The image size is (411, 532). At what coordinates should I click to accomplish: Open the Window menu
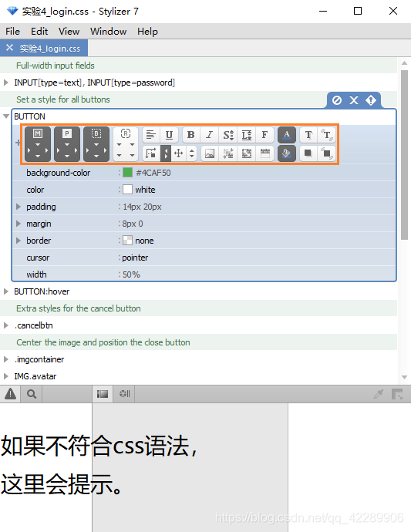point(108,31)
